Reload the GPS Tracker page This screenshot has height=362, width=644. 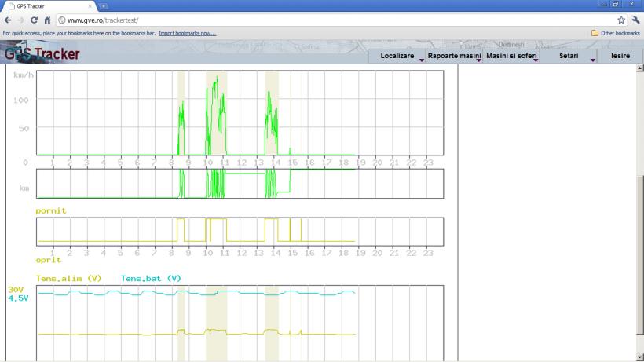click(35, 20)
